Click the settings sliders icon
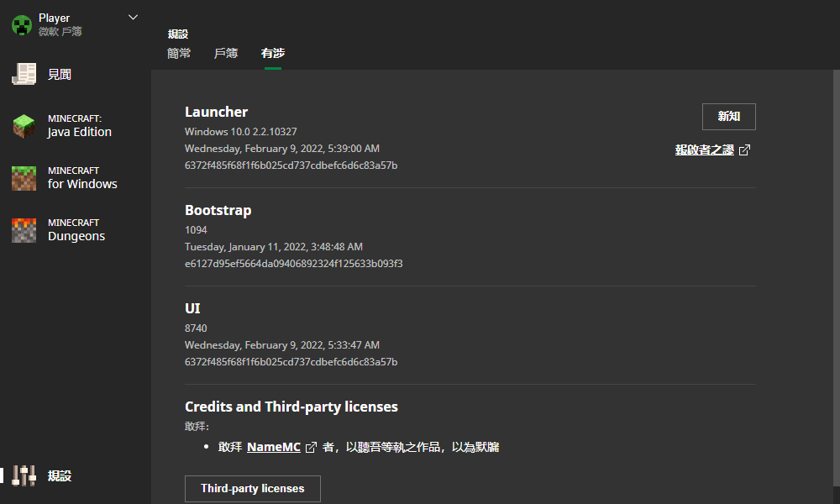 [x=24, y=475]
